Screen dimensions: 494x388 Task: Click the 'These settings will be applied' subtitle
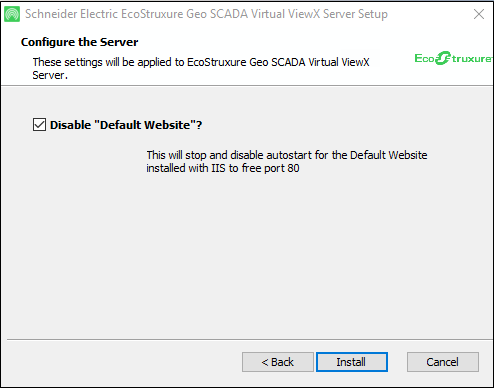[x=201, y=62]
